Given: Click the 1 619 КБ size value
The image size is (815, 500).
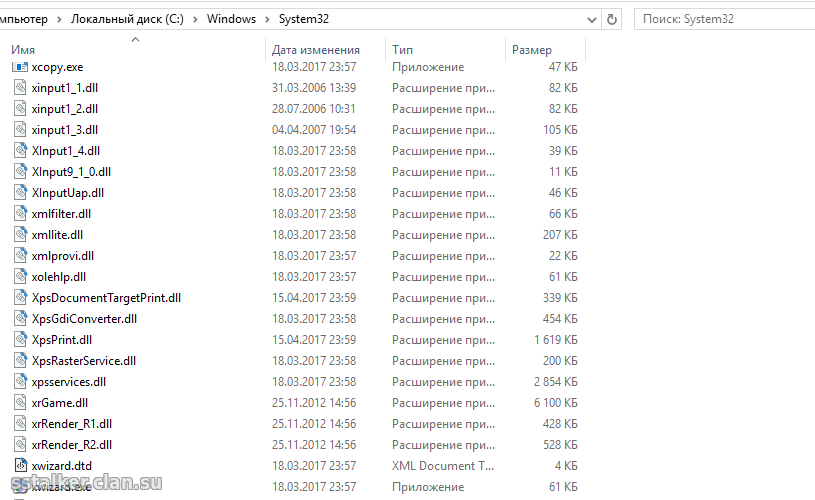Looking at the screenshot, I should pos(556,340).
